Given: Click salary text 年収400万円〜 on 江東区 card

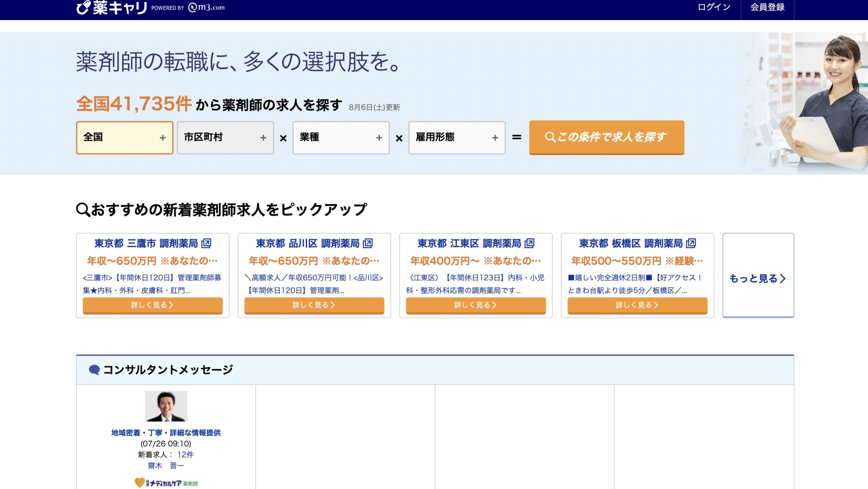Looking at the screenshot, I should [445, 261].
